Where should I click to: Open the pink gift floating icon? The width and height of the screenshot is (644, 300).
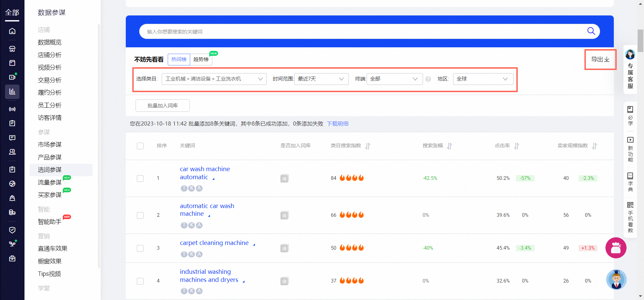615,248
